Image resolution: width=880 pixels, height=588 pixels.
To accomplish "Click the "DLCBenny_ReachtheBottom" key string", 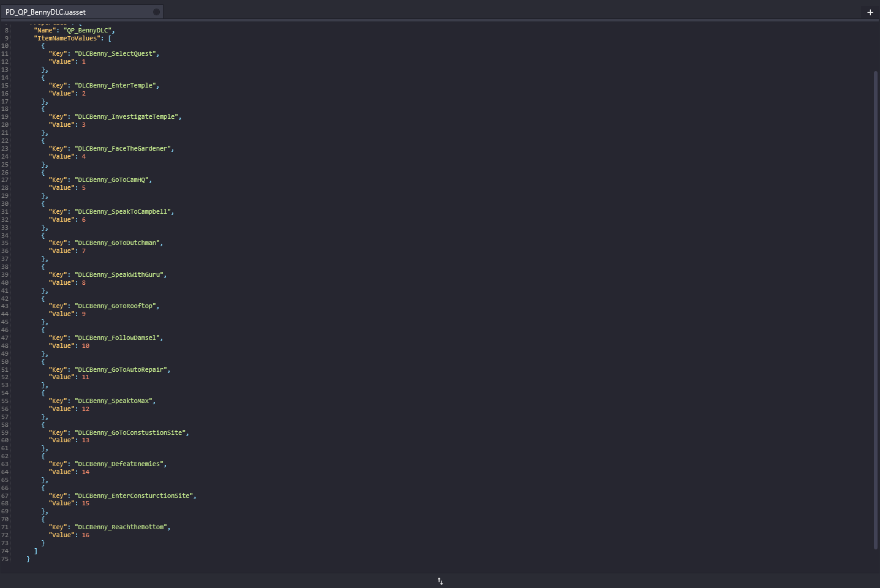I will (121, 527).
